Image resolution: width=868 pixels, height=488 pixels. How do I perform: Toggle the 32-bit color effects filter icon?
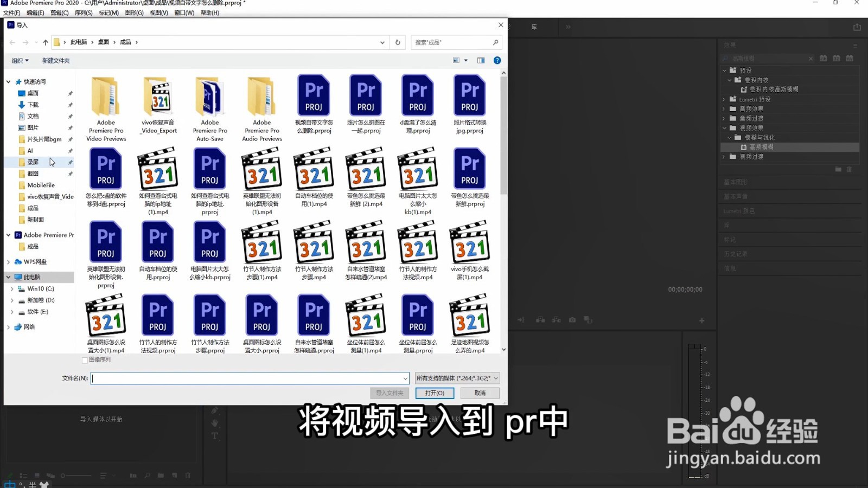click(x=837, y=58)
